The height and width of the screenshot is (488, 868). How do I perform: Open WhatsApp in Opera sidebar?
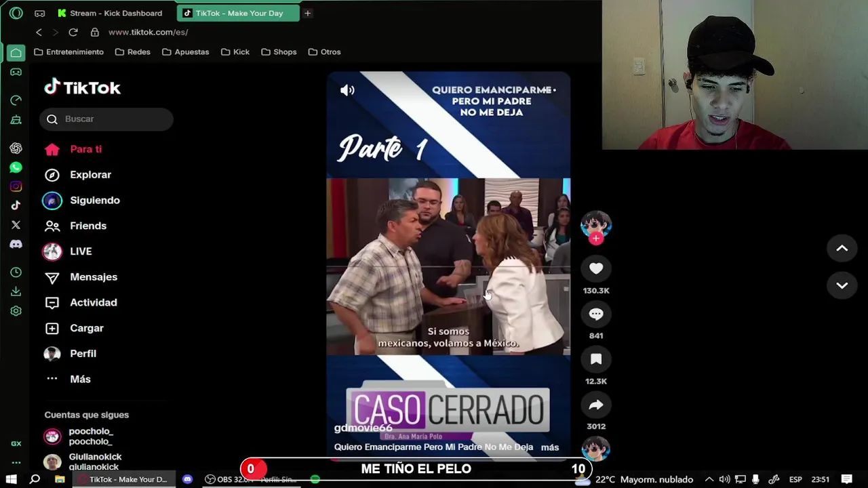point(16,167)
